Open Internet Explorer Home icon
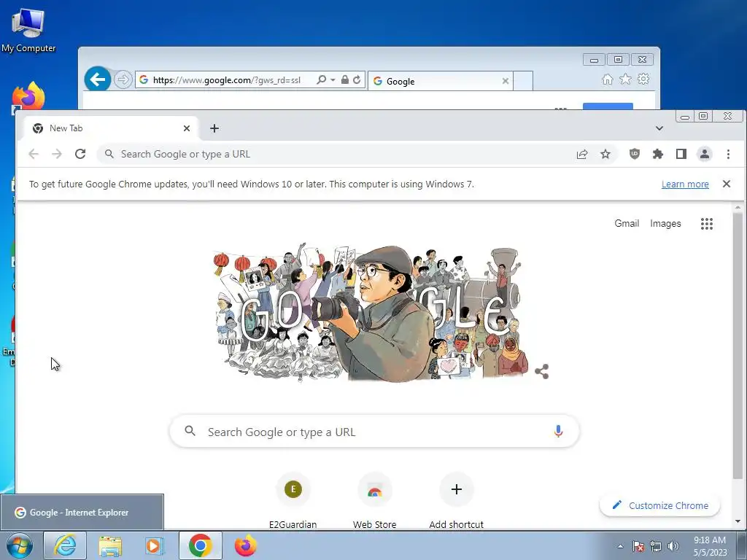Screen dimensions: 747x560 click(608, 79)
